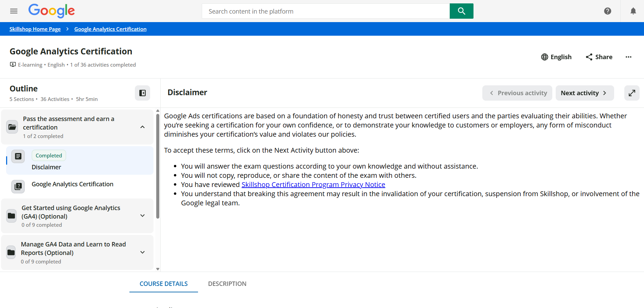Open the help question mark icon
Image resolution: width=644 pixels, height=308 pixels.
pos(608,11)
